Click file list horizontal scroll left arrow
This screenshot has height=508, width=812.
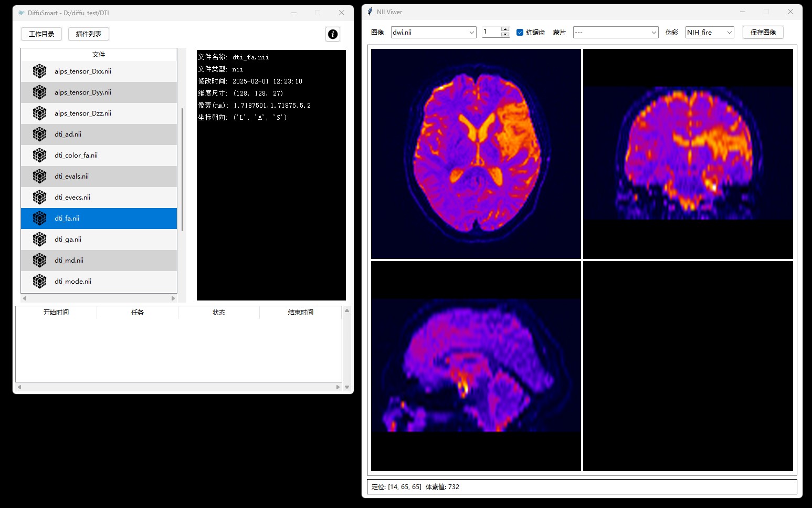tap(25, 298)
